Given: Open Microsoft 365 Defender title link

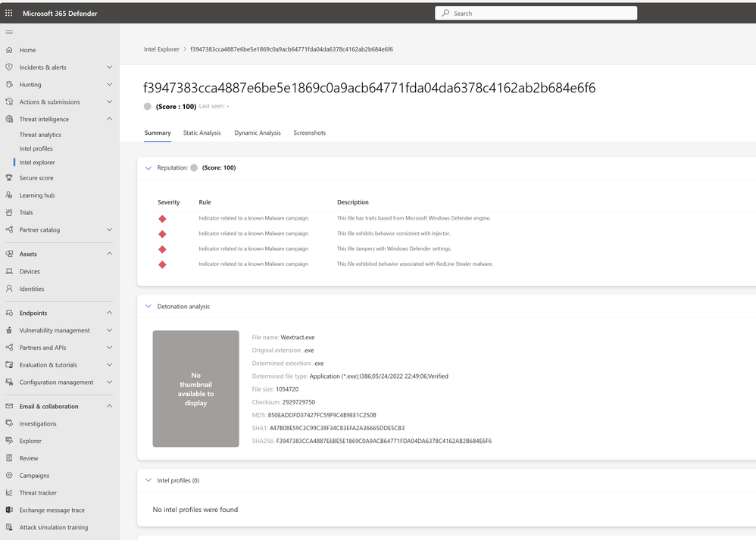Looking at the screenshot, I should tap(60, 14).
